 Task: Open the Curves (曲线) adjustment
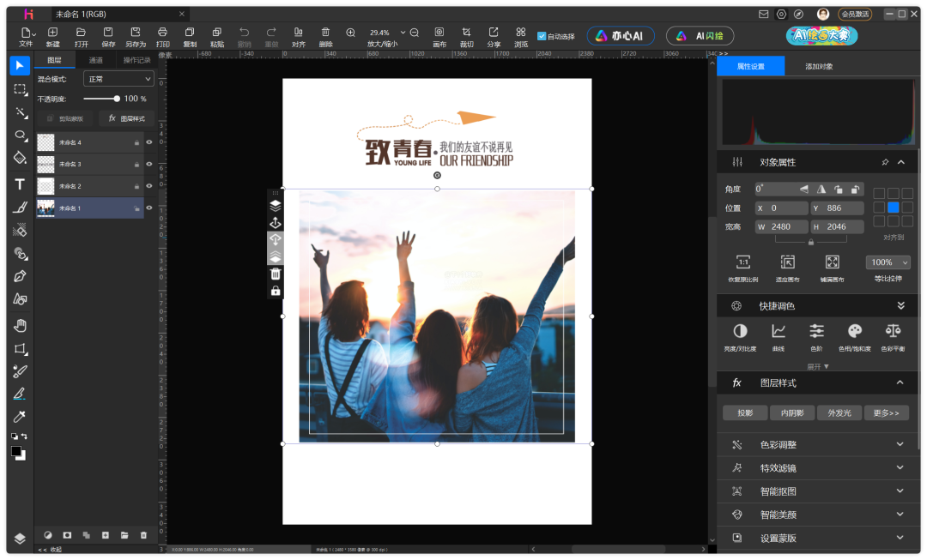coord(779,335)
